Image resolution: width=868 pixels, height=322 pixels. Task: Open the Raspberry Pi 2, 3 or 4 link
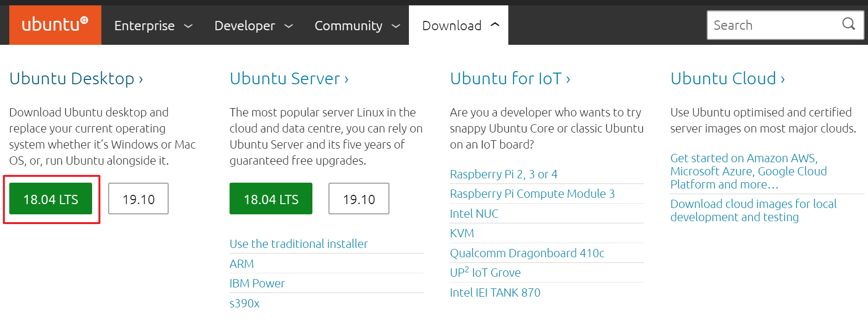(503, 174)
